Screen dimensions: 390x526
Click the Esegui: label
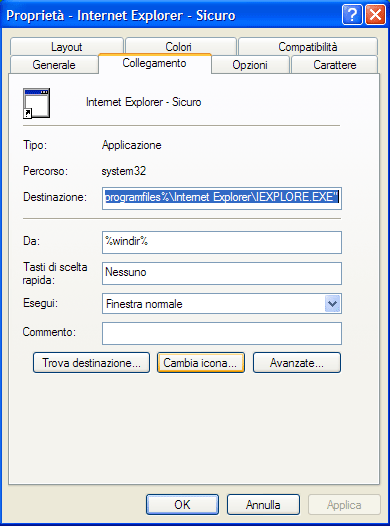click(41, 303)
